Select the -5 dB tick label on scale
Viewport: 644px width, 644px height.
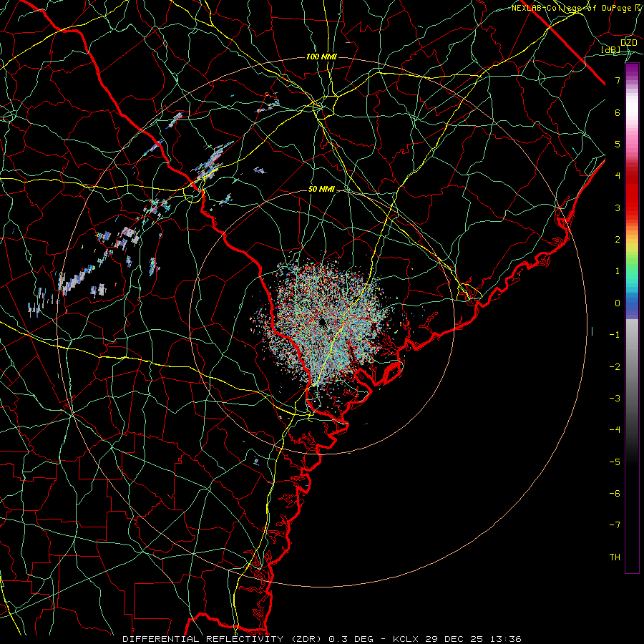click(615, 462)
